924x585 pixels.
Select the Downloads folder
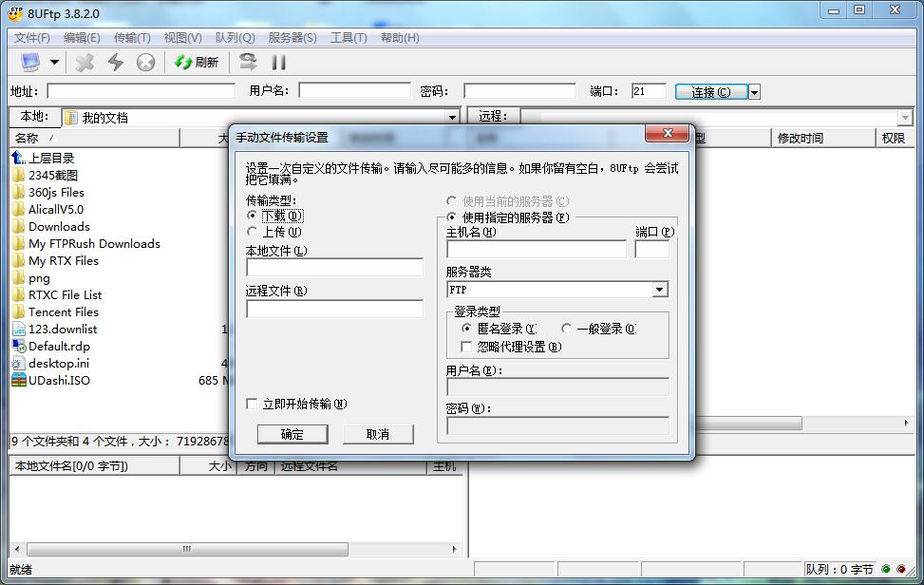tap(51, 226)
